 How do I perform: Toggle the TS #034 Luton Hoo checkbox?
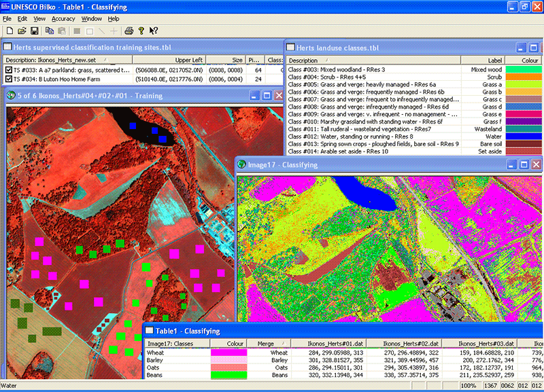click(x=9, y=79)
